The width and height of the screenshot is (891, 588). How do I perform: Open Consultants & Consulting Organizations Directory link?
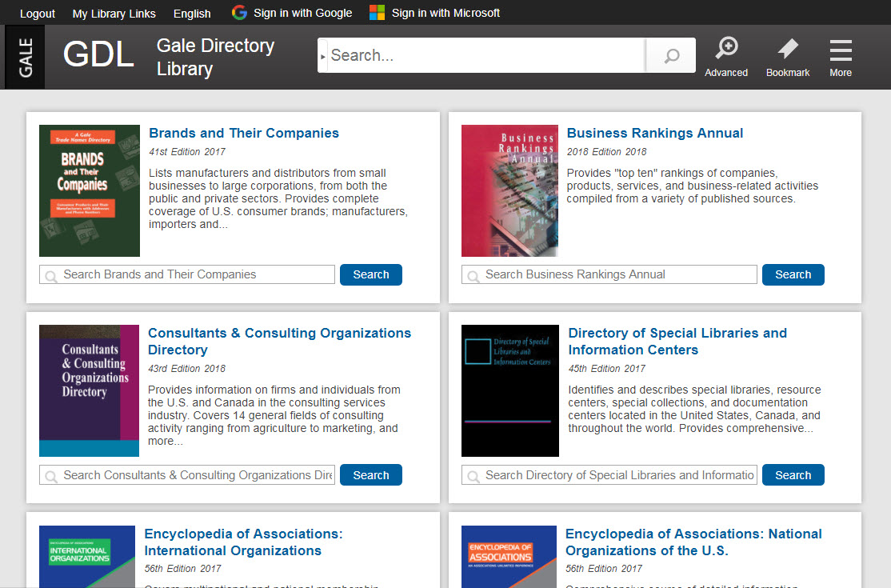pyautogui.click(x=280, y=342)
